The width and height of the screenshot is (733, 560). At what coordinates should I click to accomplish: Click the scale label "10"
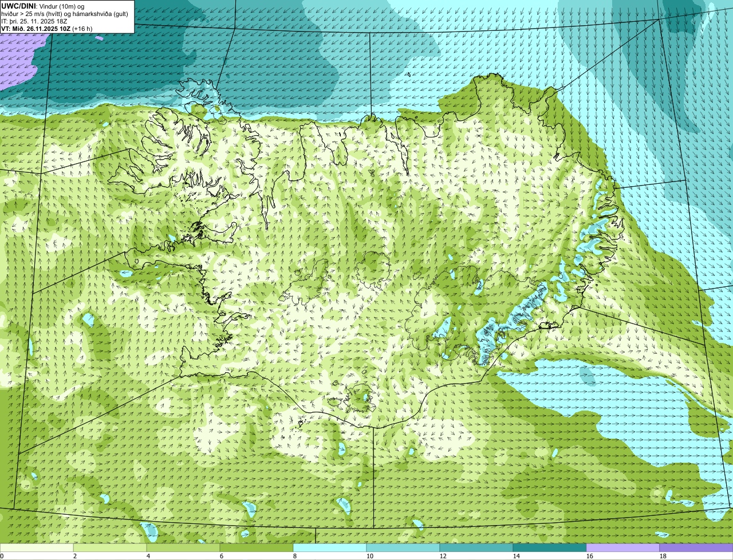pyautogui.click(x=370, y=556)
